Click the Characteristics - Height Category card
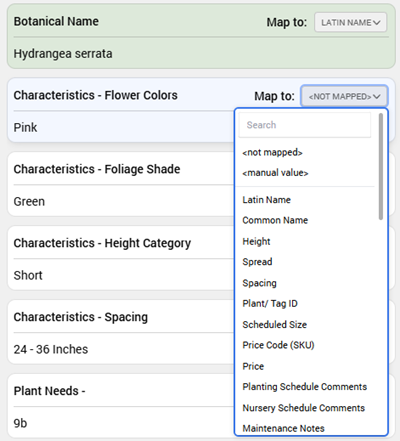This screenshot has width=400, height=441. (x=121, y=258)
